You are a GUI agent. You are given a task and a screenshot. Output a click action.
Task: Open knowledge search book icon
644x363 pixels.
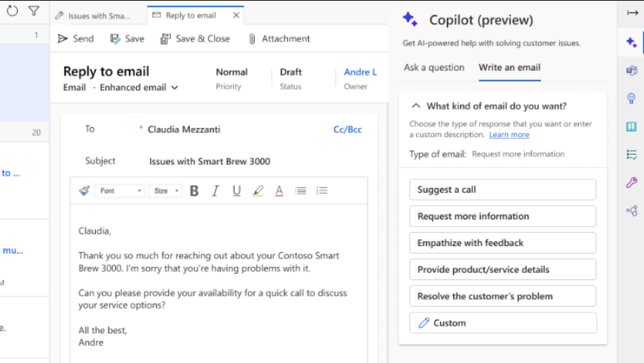(631, 126)
